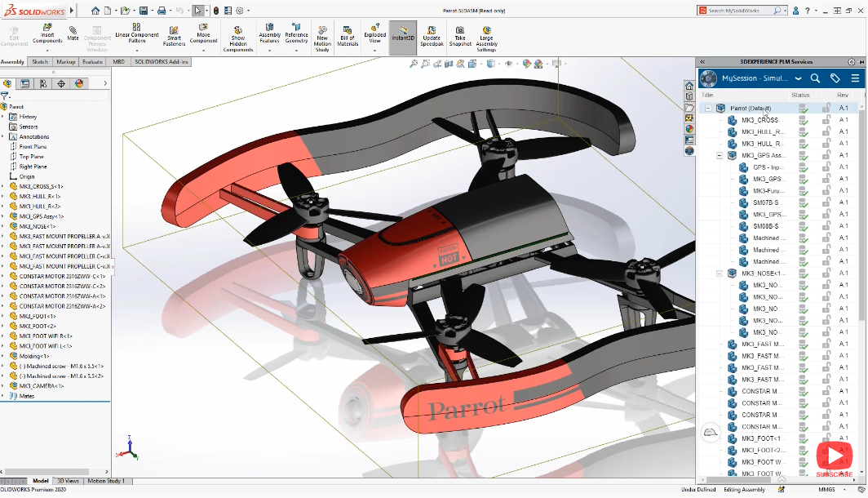Toggle Instant3D mode
Viewport: 868px width, 498px height.
tap(403, 38)
